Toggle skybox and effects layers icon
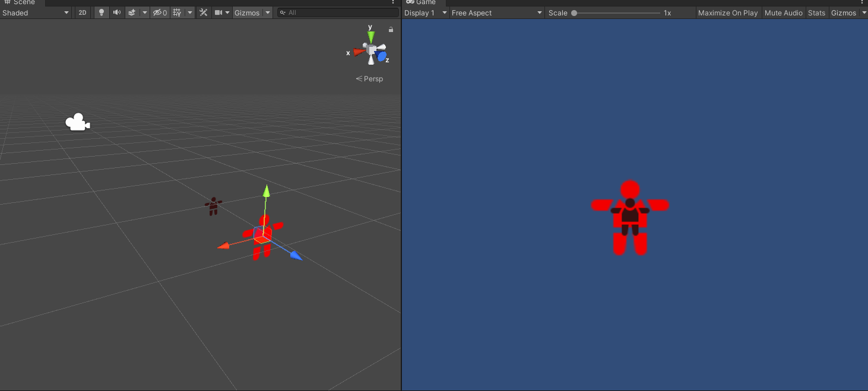Screen dimensions: 868x391 click(132, 12)
